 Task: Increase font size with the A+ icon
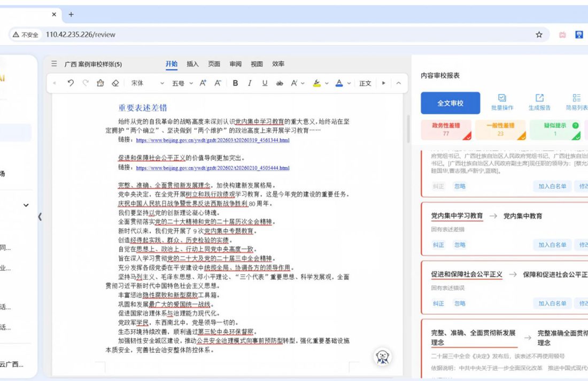(x=203, y=83)
